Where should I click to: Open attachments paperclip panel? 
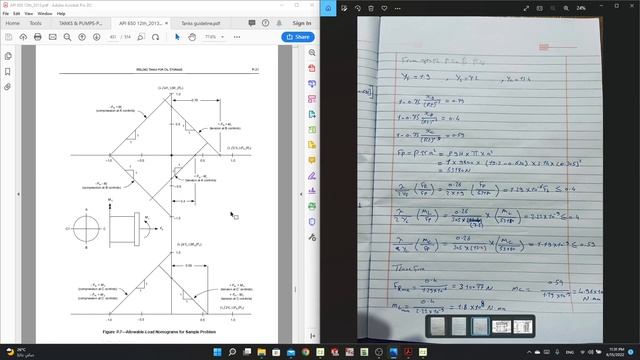click(x=8, y=87)
